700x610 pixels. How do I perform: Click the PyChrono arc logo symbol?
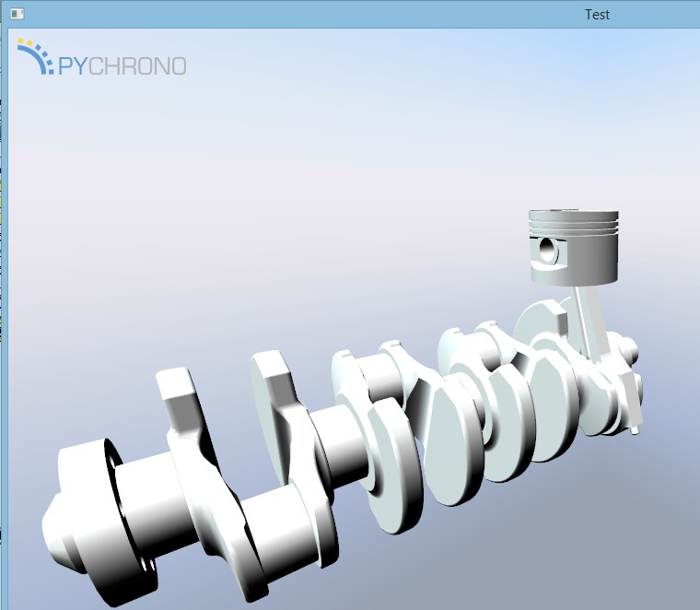click(x=35, y=56)
